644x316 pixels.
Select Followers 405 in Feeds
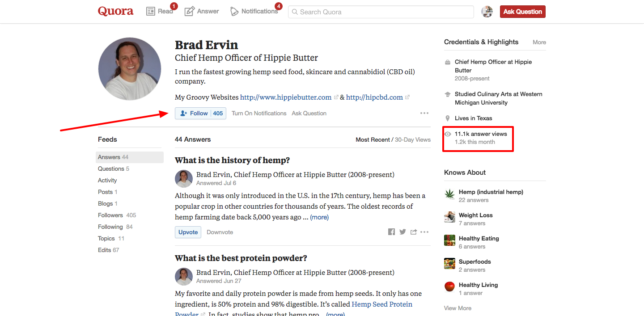pos(117,215)
